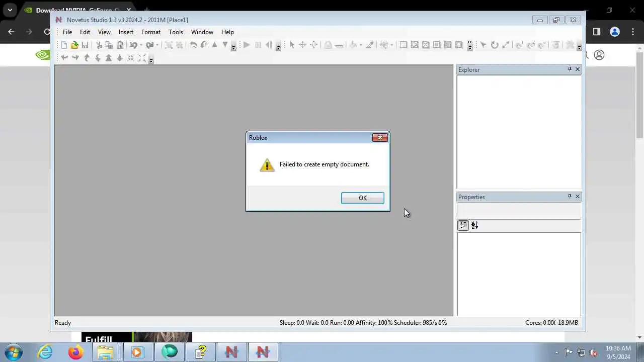Expand overflow on the second toolbar row
644x362 pixels.
tap(151, 59)
